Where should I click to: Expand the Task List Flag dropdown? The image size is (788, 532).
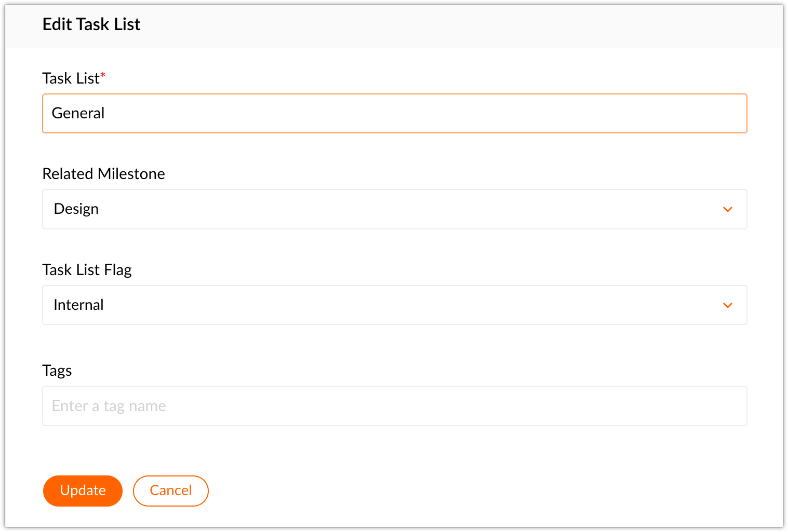click(x=394, y=305)
